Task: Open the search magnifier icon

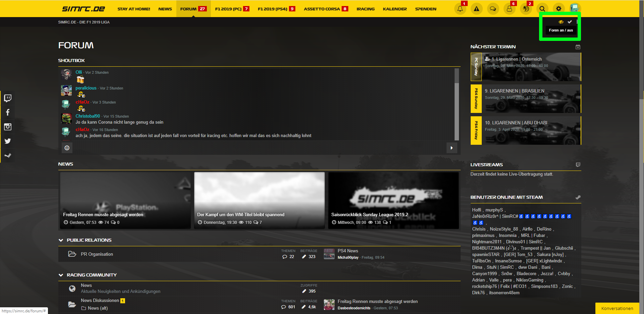Action: point(542,9)
